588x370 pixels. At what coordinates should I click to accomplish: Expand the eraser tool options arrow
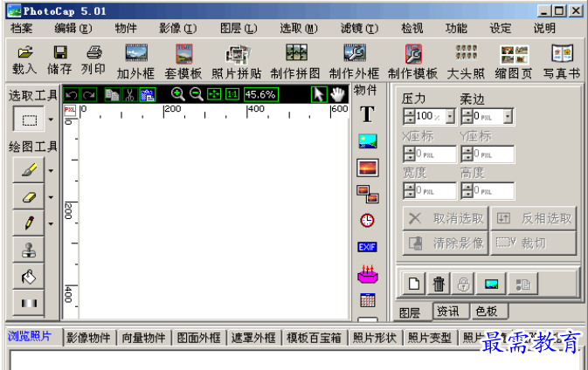click(51, 197)
